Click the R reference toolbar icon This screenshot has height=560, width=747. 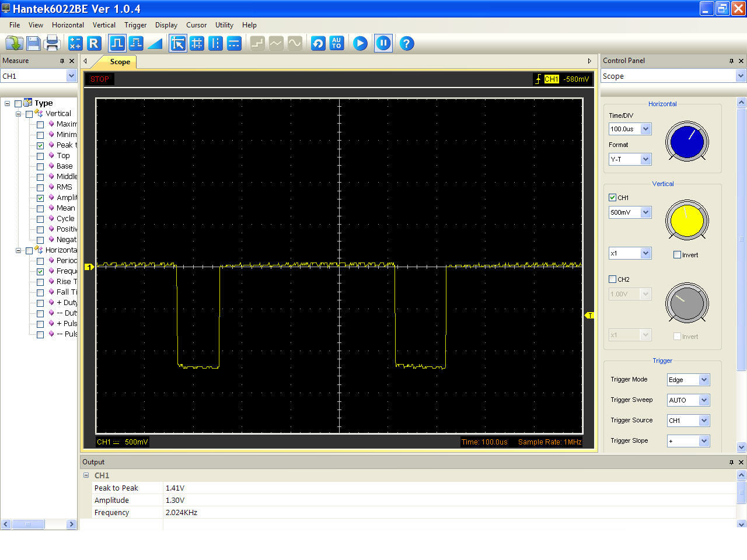pos(94,43)
